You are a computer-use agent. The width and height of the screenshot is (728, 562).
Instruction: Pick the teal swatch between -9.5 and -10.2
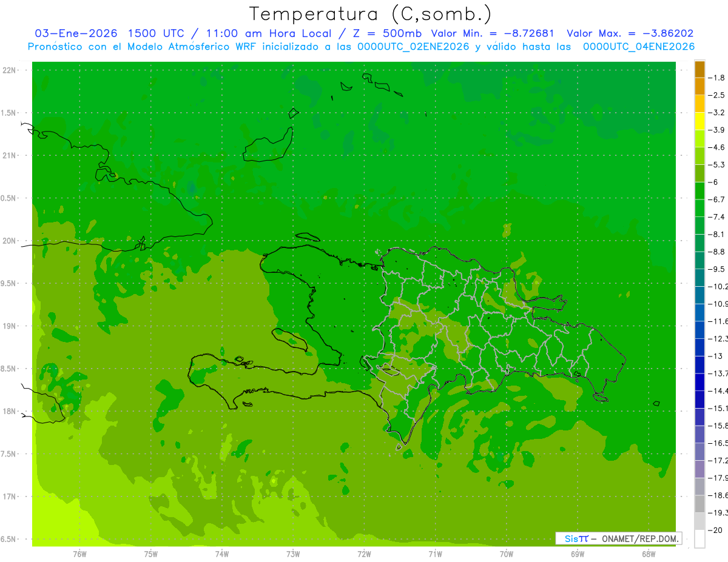coord(699,278)
